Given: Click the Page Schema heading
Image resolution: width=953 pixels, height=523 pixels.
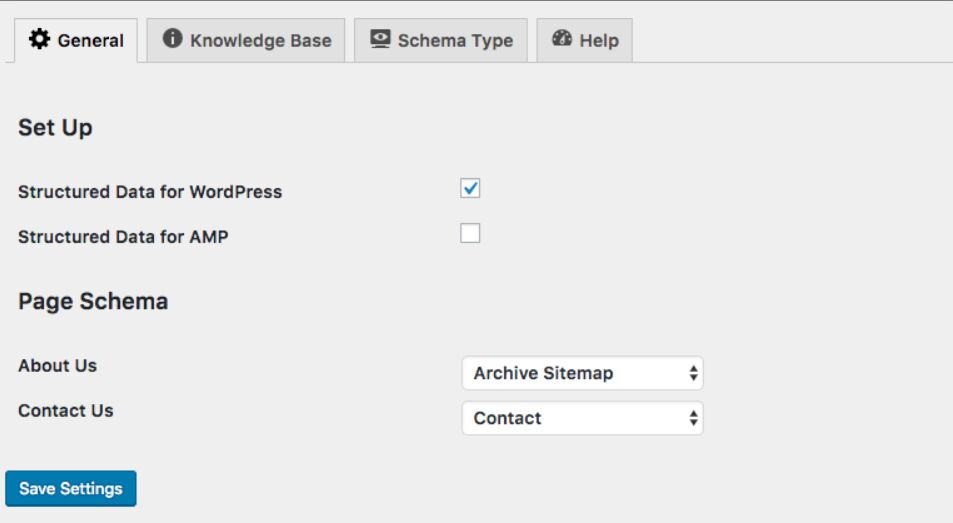Looking at the screenshot, I should [x=93, y=302].
